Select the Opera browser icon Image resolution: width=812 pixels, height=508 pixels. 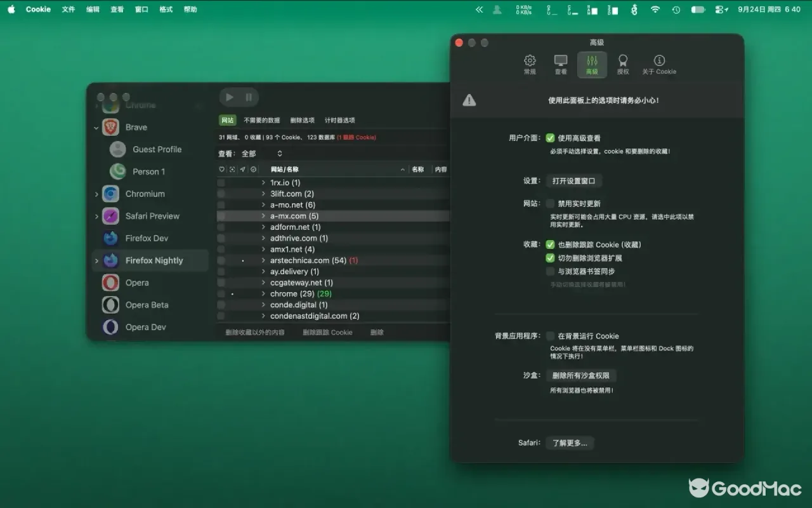pyautogui.click(x=110, y=283)
